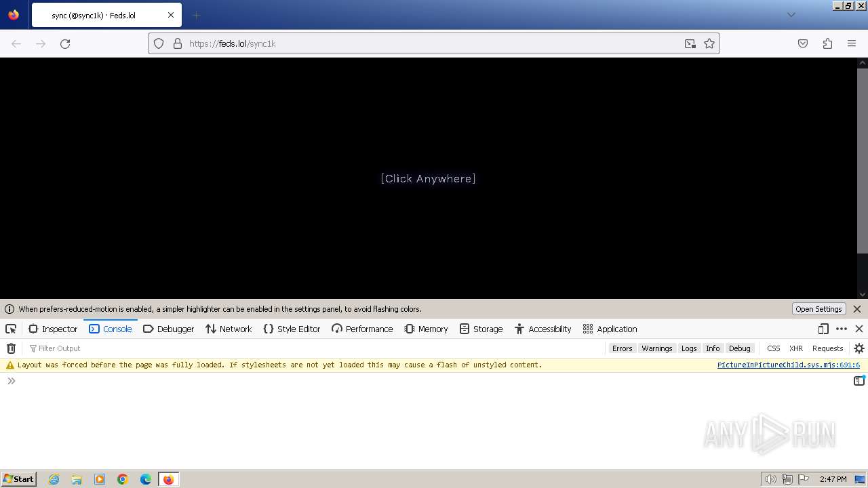
Task: Open tracking protection shield info
Action: pos(159,43)
